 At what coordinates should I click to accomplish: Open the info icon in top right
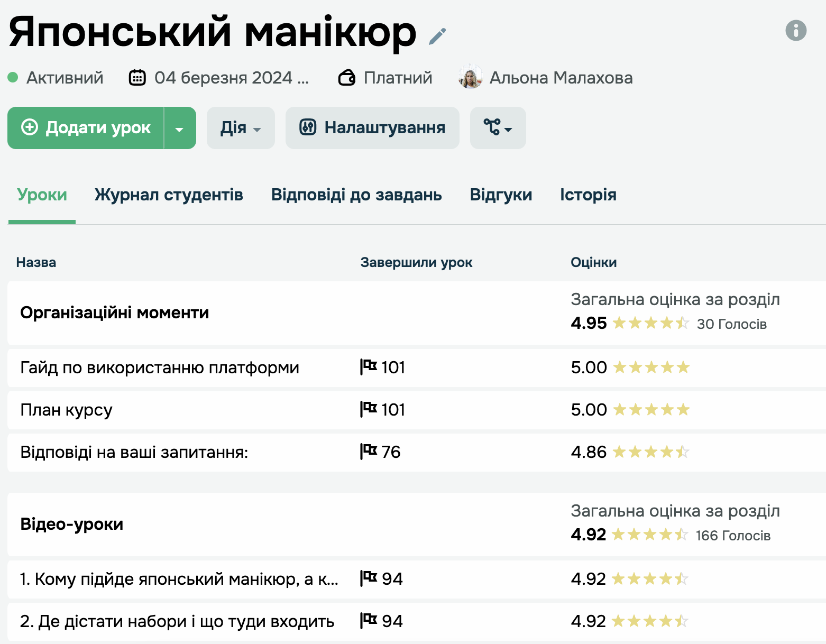(x=795, y=30)
